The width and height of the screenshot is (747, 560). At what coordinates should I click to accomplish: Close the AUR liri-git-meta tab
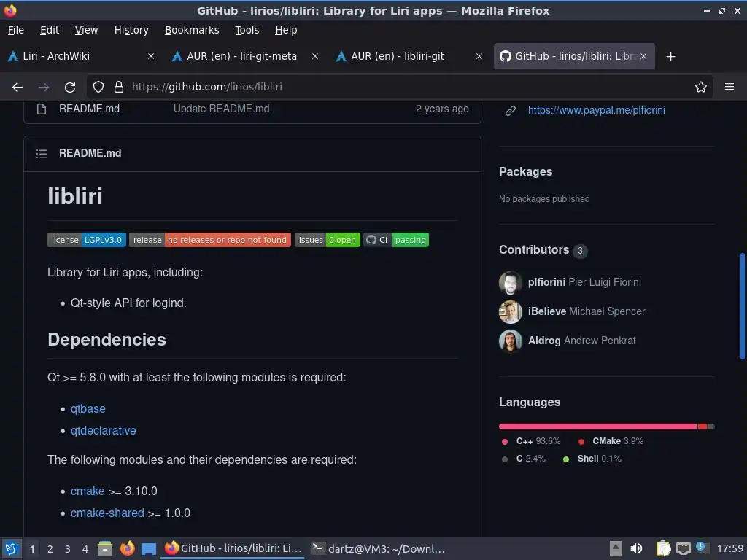point(315,56)
